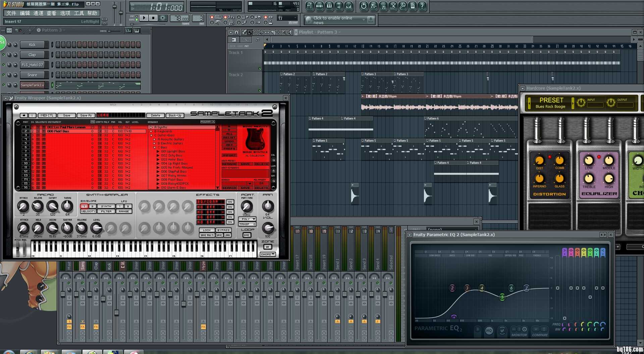Toggle Loop SYNC button in SampleTank

click(x=247, y=235)
